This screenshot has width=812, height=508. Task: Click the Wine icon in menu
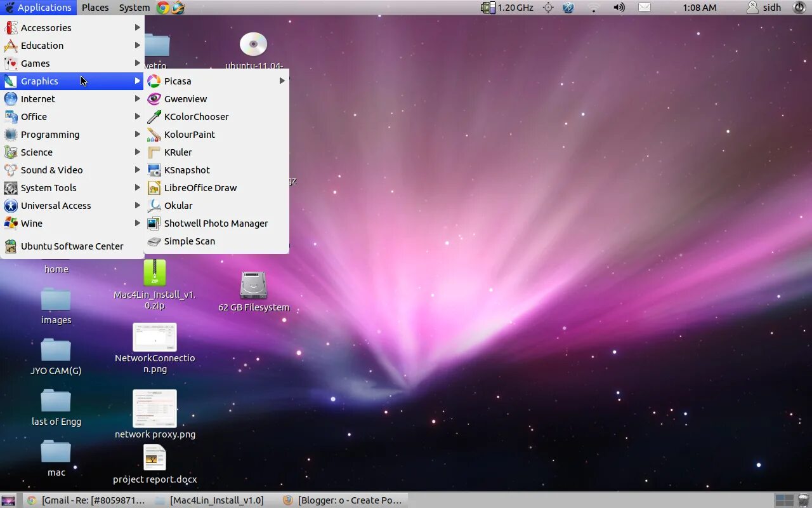click(x=11, y=224)
